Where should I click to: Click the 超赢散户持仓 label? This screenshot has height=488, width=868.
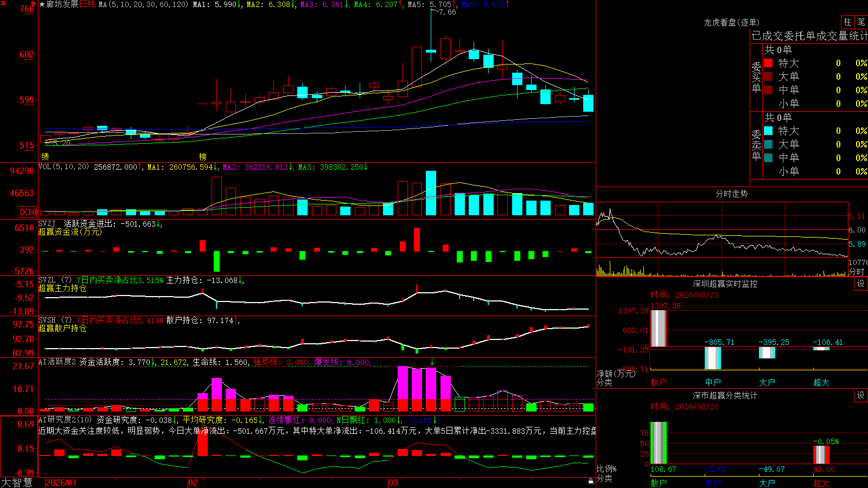62,328
